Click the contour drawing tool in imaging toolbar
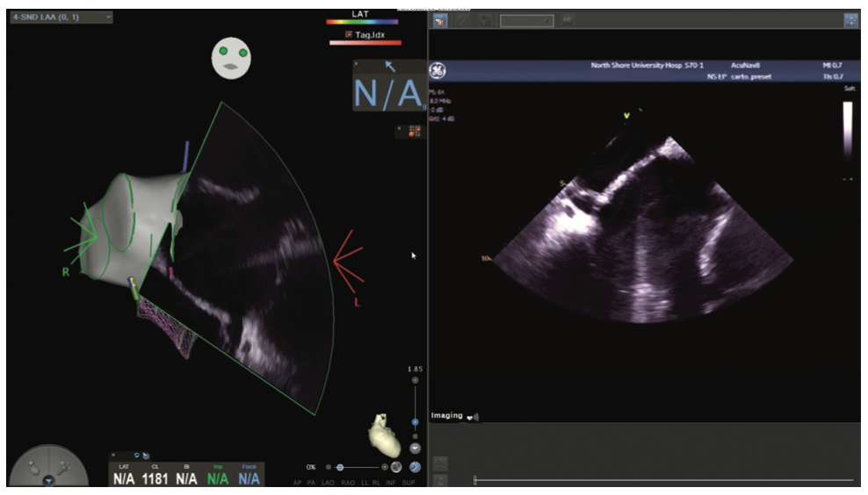868x495 pixels. pyautogui.click(x=463, y=21)
